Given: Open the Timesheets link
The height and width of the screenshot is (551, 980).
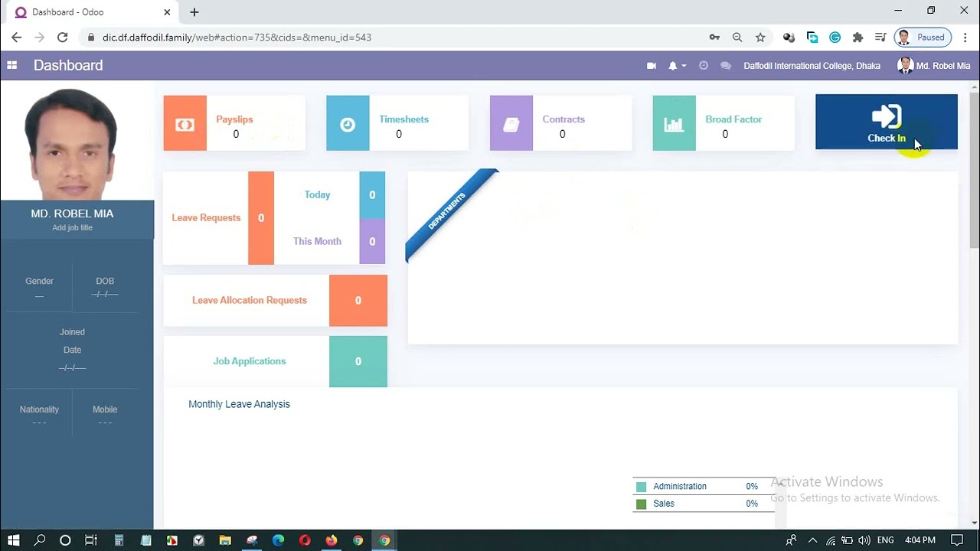Looking at the screenshot, I should point(403,119).
